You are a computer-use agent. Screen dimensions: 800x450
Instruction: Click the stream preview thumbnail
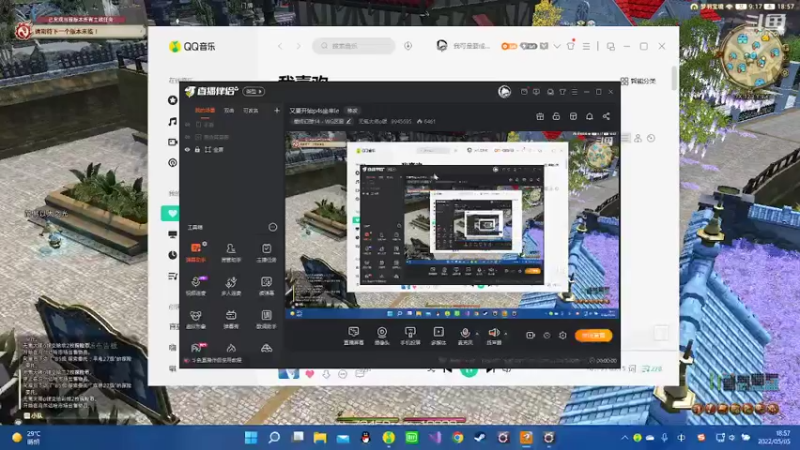click(453, 225)
